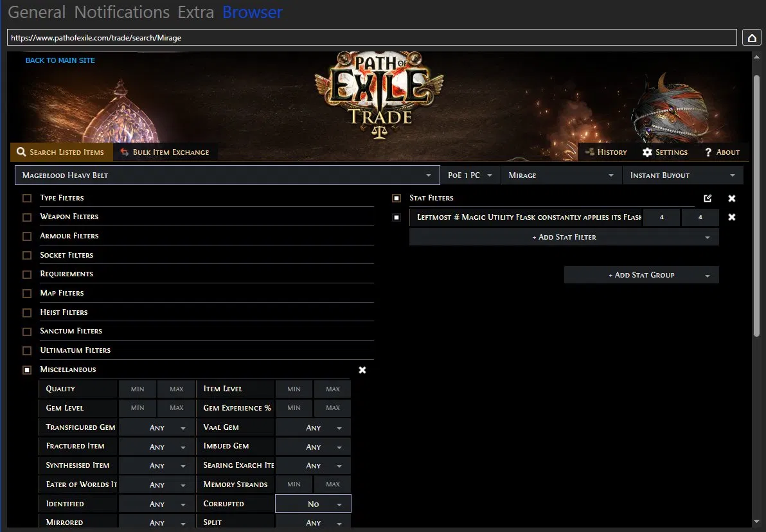Click the trade page vertical scrollbar thumb
The width and height of the screenshot is (766, 532).
pyautogui.click(x=756, y=205)
